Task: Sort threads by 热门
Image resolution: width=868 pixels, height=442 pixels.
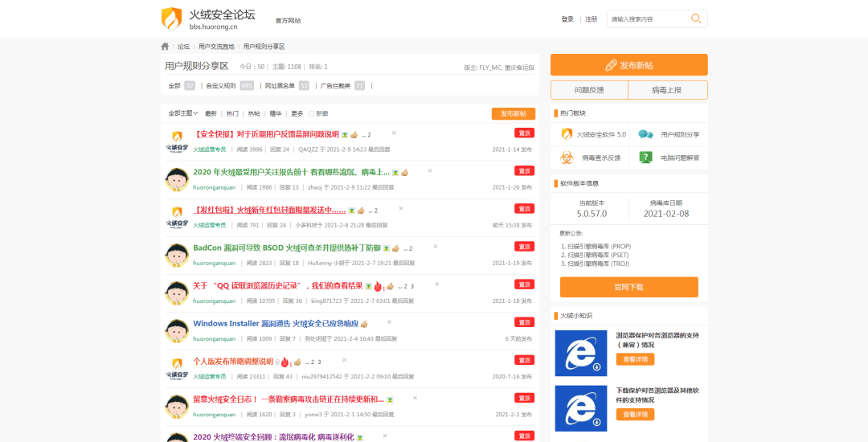Action: pos(232,113)
